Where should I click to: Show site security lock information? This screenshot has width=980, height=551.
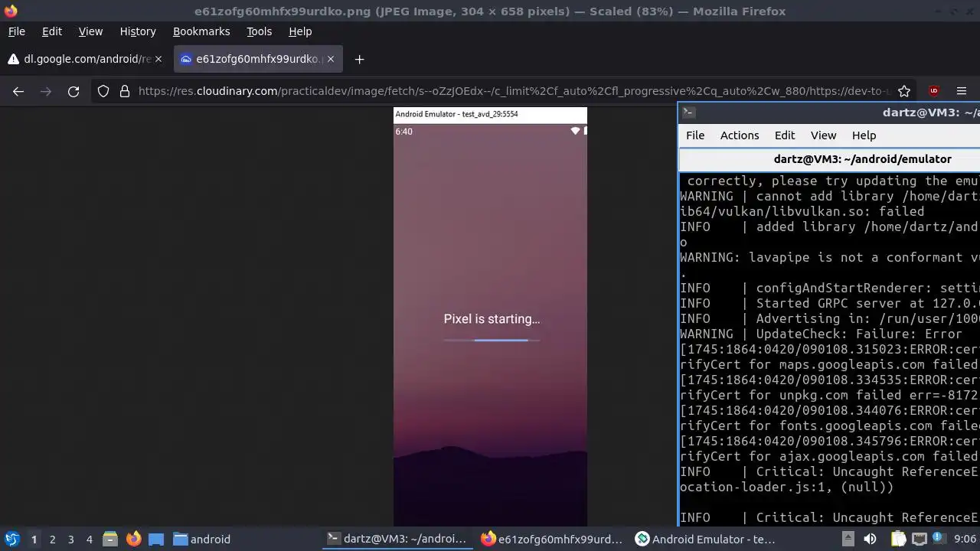click(125, 91)
